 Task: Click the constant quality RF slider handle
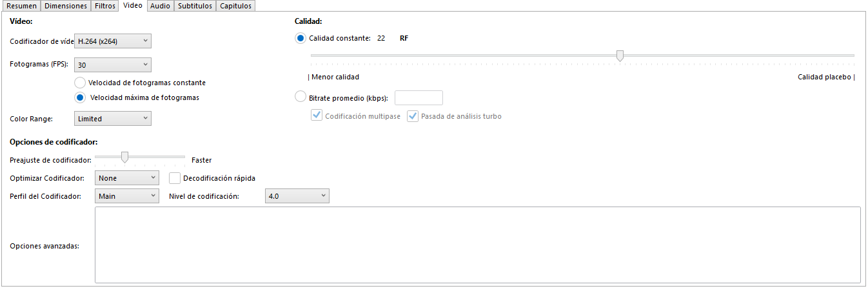[620, 56]
